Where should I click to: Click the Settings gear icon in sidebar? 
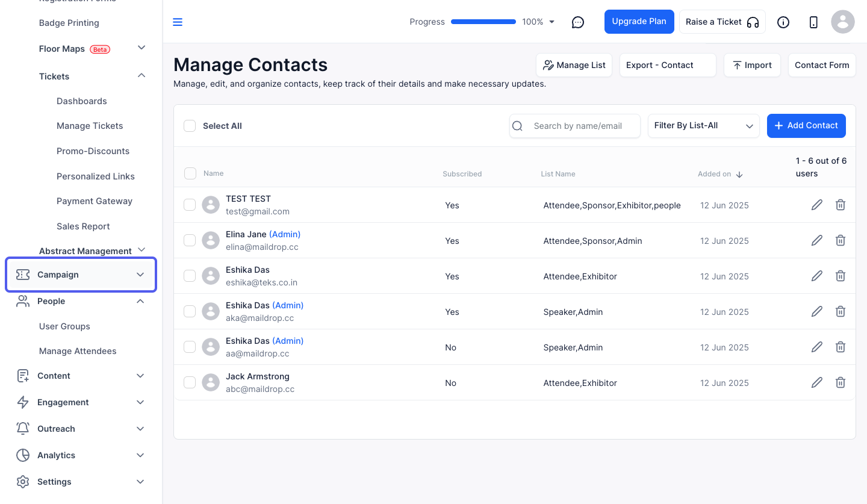[x=23, y=482]
